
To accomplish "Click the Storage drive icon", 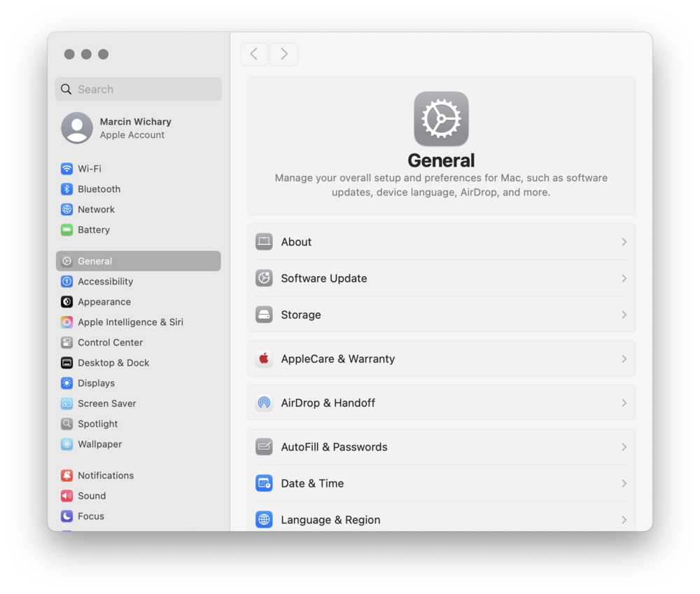I will coord(264,315).
